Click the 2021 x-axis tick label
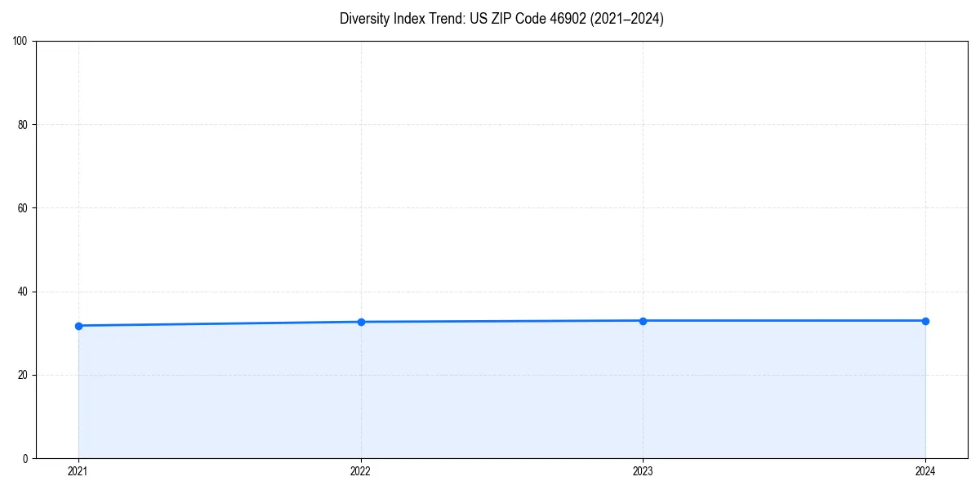Image resolution: width=980 pixels, height=490 pixels. pos(78,470)
